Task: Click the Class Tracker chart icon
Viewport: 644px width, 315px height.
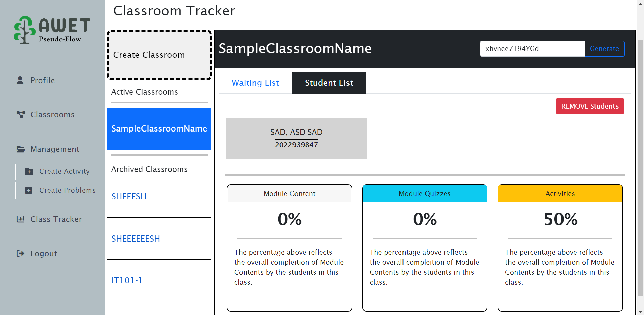Action: (21, 219)
